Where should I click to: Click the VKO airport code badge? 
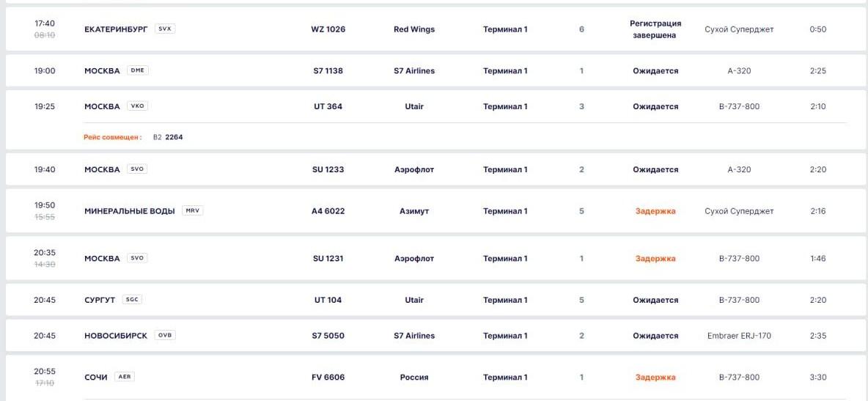137,106
